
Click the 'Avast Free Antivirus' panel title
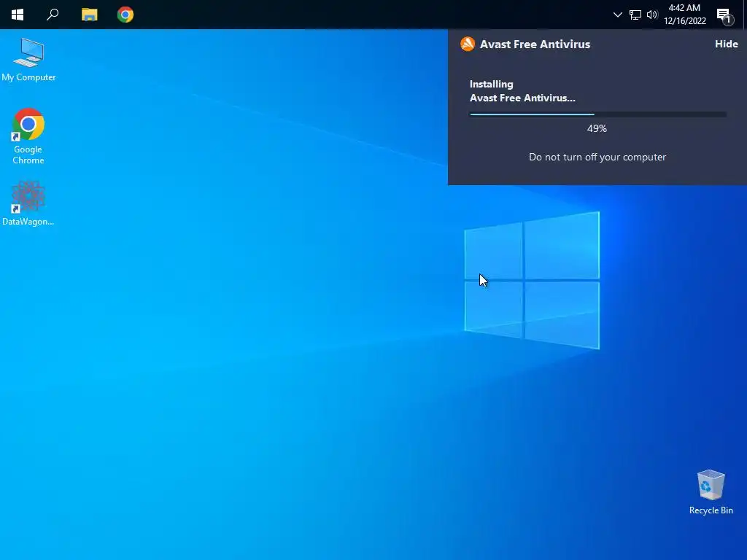point(535,44)
